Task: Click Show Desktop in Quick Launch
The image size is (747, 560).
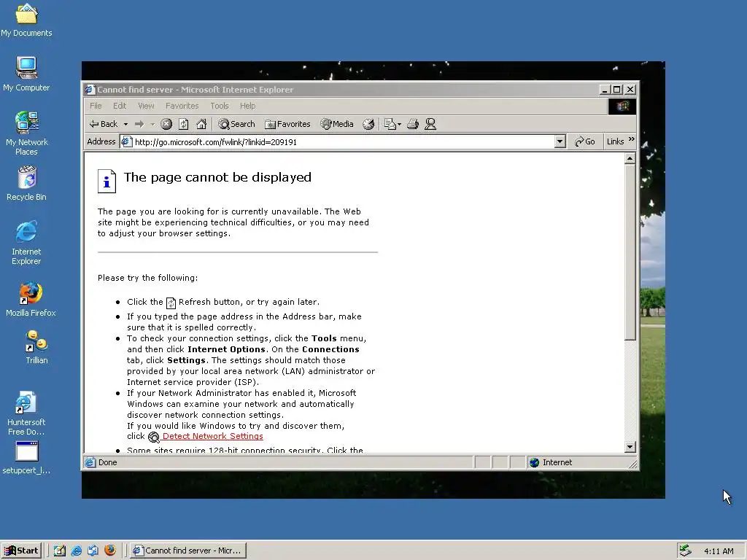Action: click(60, 551)
